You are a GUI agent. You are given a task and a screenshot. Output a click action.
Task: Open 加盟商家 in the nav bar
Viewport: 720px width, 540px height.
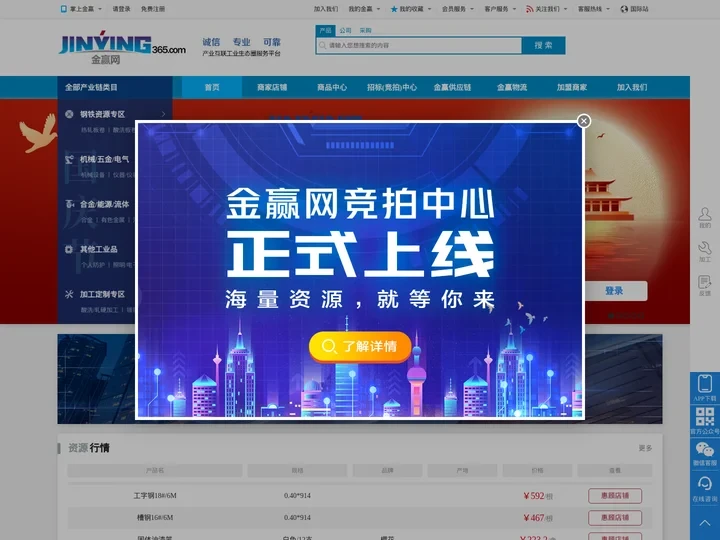tap(572, 87)
